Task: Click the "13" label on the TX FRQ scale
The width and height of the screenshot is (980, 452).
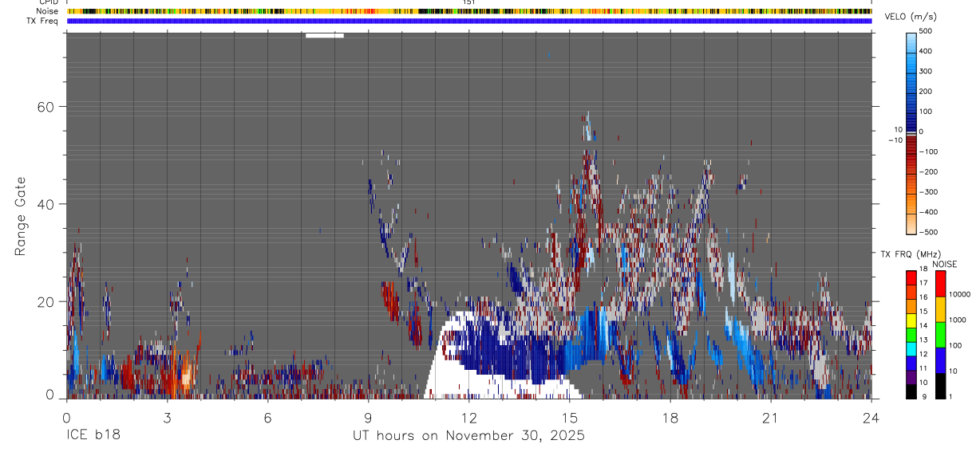Action: [923, 340]
